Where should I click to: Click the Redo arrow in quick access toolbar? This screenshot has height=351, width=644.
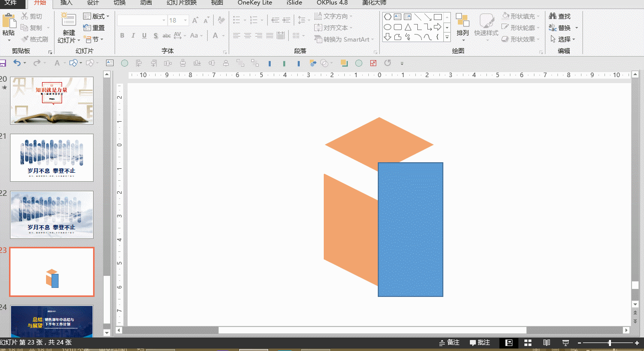[37, 63]
